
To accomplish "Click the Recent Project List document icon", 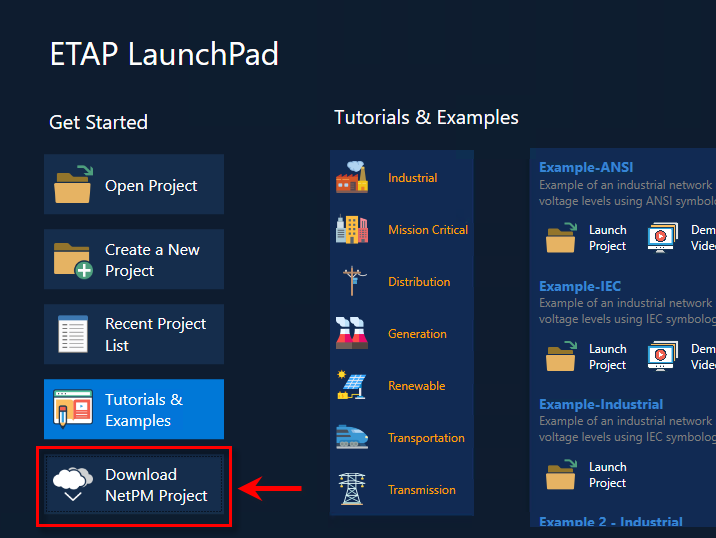I will point(73,334).
